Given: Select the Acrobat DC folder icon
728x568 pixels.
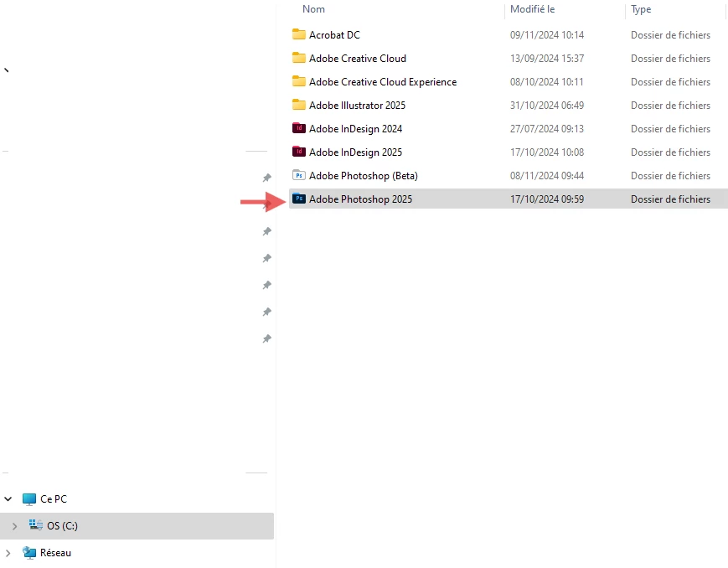Looking at the screenshot, I should [x=298, y=34].
